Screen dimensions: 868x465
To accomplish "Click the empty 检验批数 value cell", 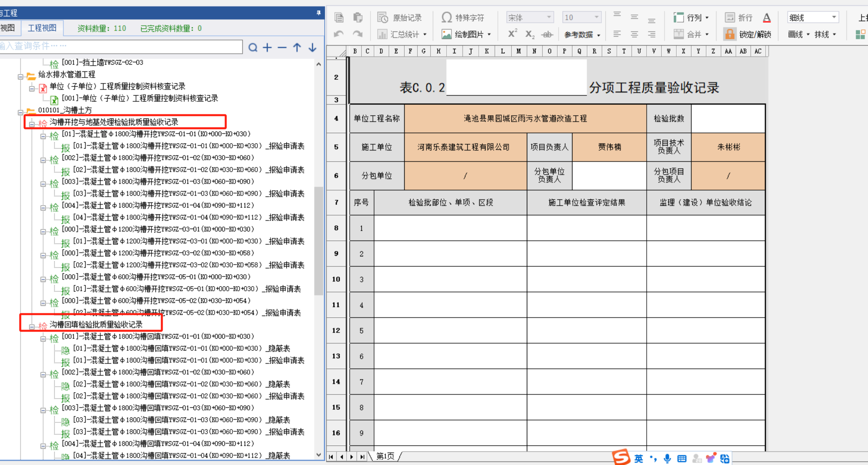I will pyautogui.click(x=728, y=118).
